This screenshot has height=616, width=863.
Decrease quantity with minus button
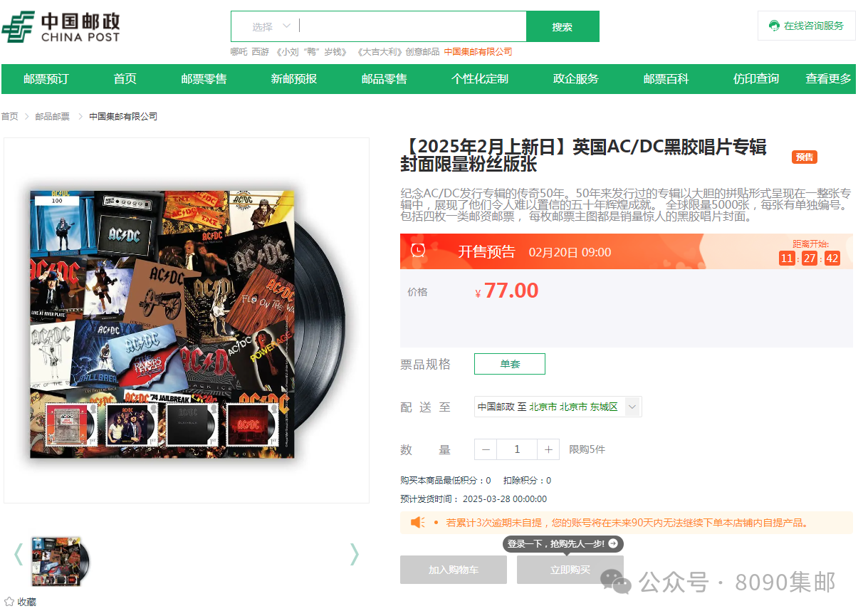coord(486,449)
